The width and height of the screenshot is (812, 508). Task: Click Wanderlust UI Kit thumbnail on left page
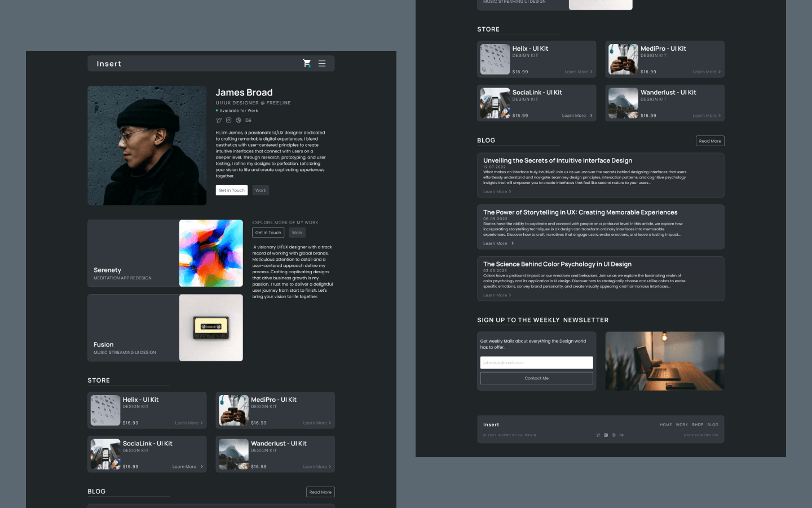click(233, 454)
